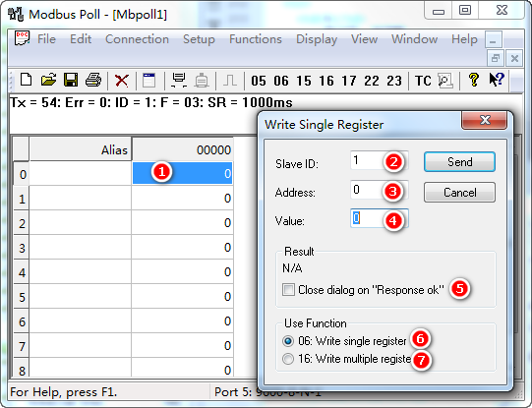Open the Functions menu
Screen dimensions: 532x408
[x=256, y=39]
